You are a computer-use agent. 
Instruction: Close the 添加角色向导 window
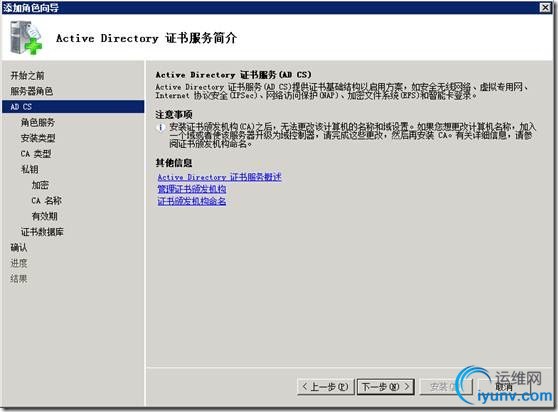[x=545, y=7]
